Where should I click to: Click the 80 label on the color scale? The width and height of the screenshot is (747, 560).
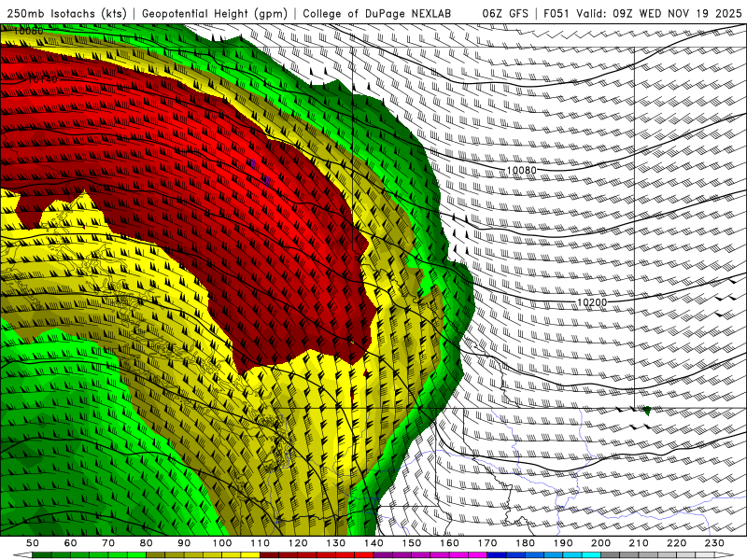tap(146, 543)
